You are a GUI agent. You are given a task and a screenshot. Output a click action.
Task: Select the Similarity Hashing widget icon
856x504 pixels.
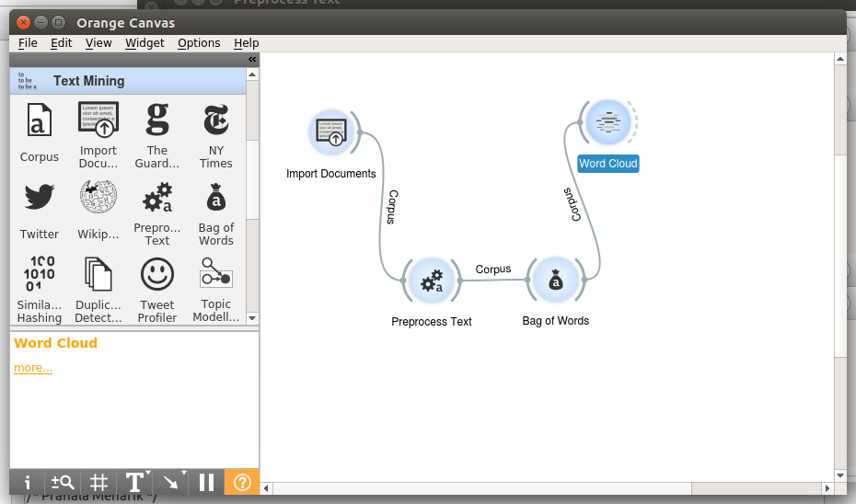40,274
